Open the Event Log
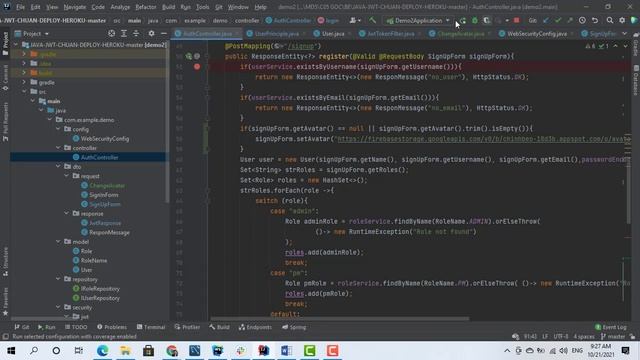The width and height of the screenshot is (640, 360). click(x=611, y=327)
